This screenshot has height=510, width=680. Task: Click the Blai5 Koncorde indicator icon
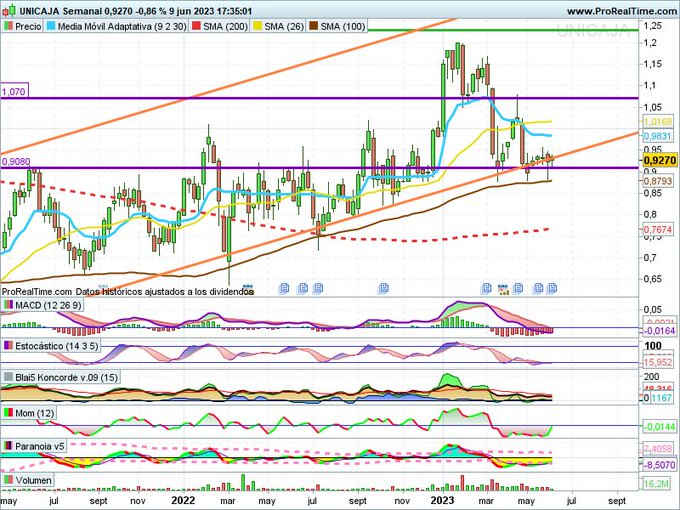pyautogui.click(x=8, y=377)
